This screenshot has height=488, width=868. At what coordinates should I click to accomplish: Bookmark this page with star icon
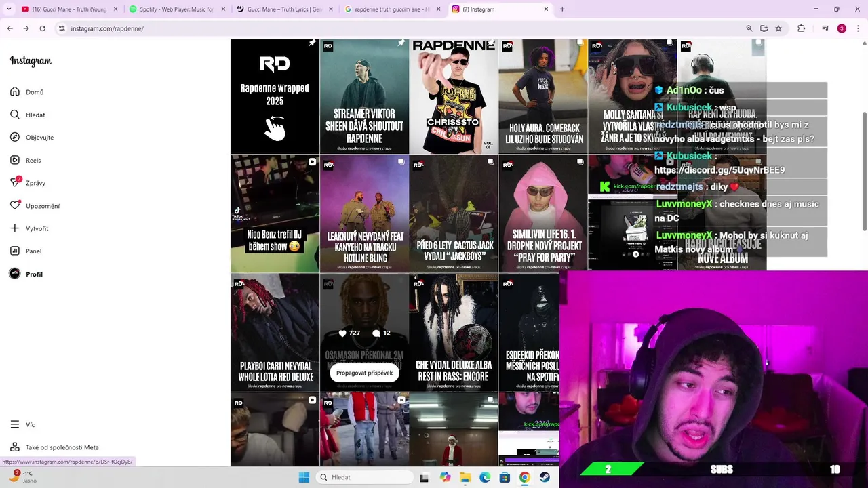click(x=778, y=28)
